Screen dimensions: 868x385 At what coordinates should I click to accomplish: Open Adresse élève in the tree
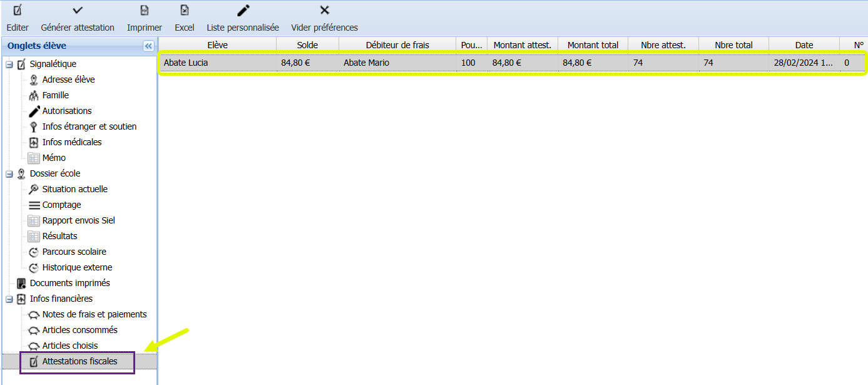pos(68,80)
